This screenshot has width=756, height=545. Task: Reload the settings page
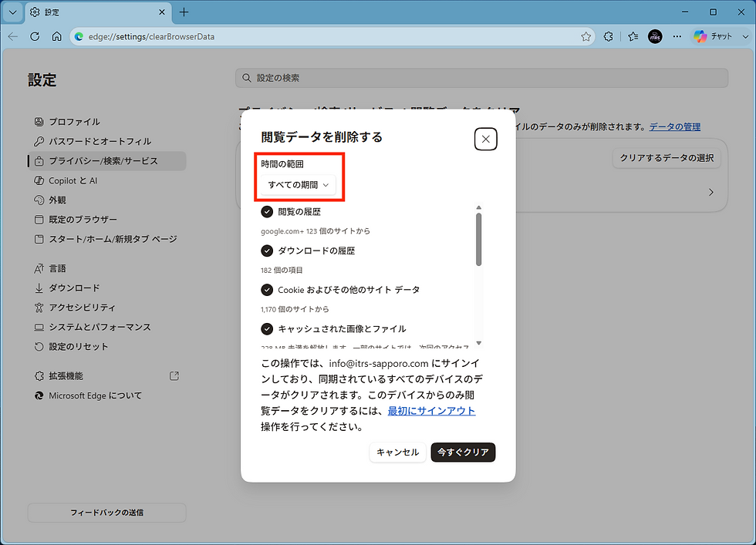(x=35, y=37)
